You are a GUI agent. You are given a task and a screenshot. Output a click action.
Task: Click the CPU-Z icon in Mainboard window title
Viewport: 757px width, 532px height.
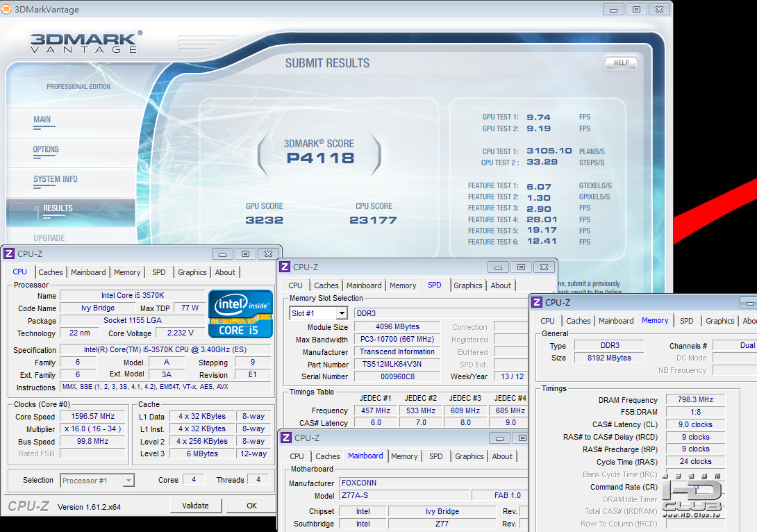285,438
